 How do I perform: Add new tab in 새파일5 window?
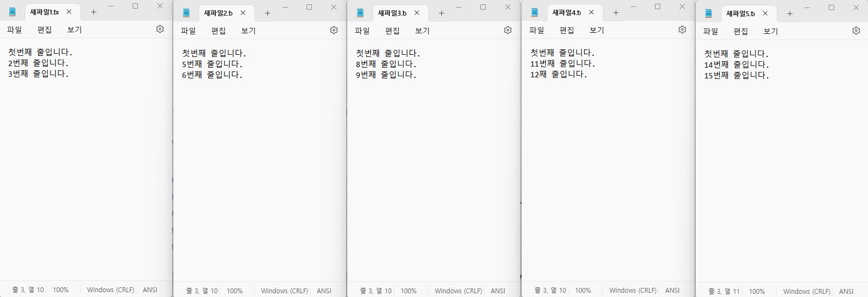[790, 13]
